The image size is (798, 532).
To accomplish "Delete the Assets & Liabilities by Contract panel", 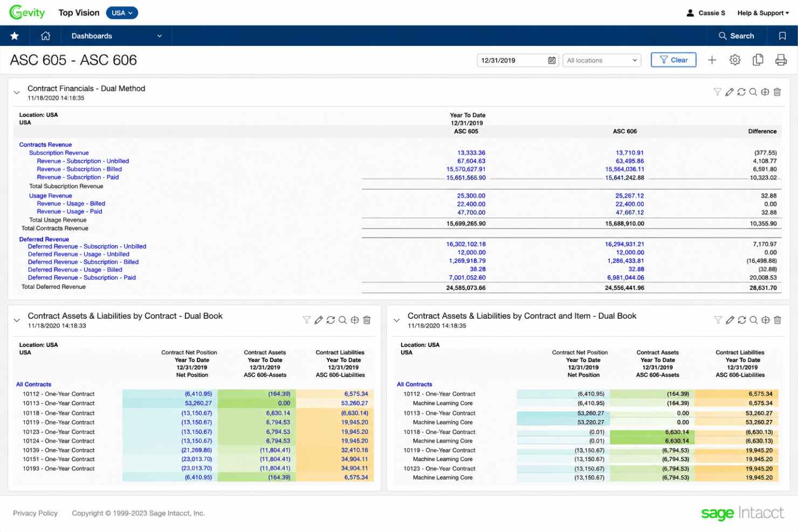I will pos(367,320).
